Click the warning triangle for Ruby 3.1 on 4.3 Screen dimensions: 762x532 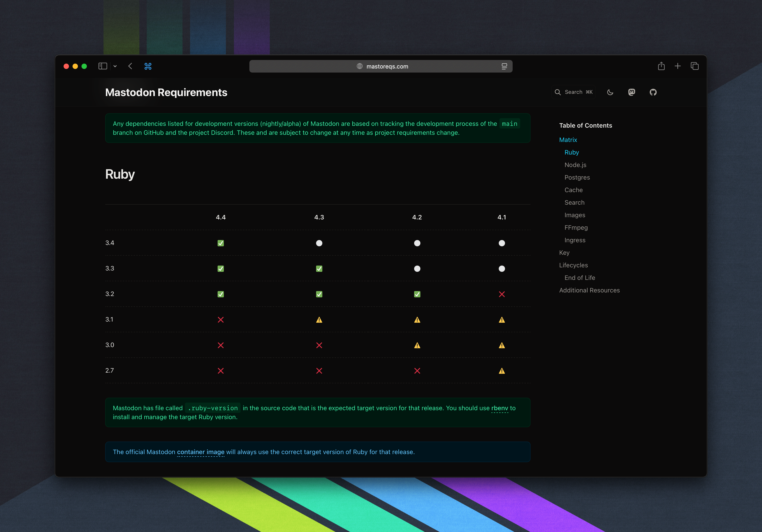coord(319,320)
